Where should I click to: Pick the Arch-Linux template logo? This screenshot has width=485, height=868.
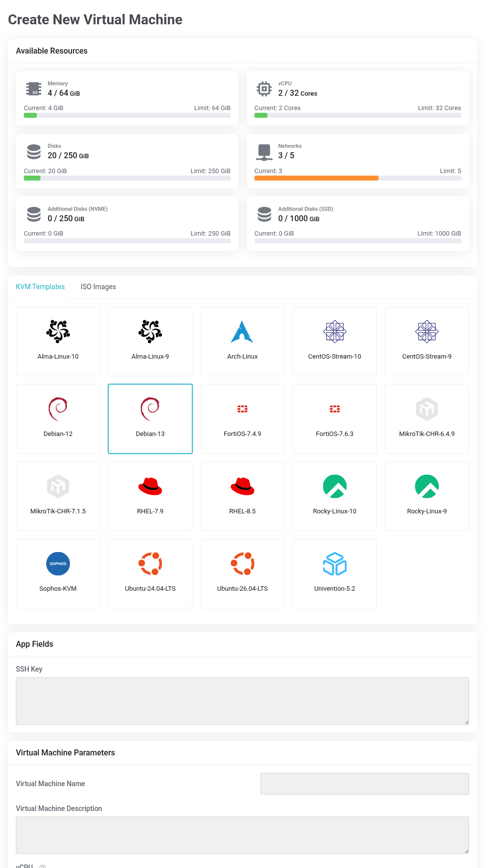click(242, 331)
